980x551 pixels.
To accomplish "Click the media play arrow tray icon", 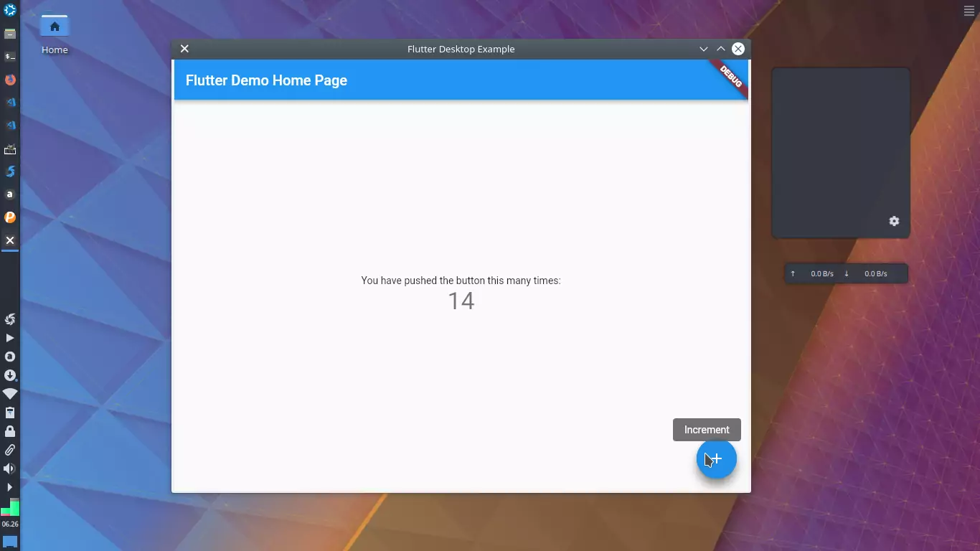I will [10, 338].
